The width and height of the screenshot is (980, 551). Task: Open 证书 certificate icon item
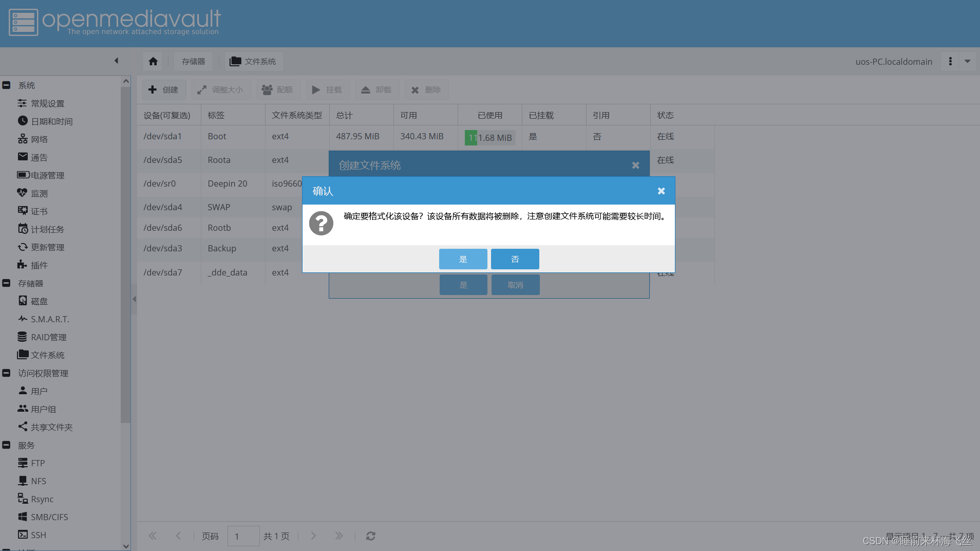33,211
